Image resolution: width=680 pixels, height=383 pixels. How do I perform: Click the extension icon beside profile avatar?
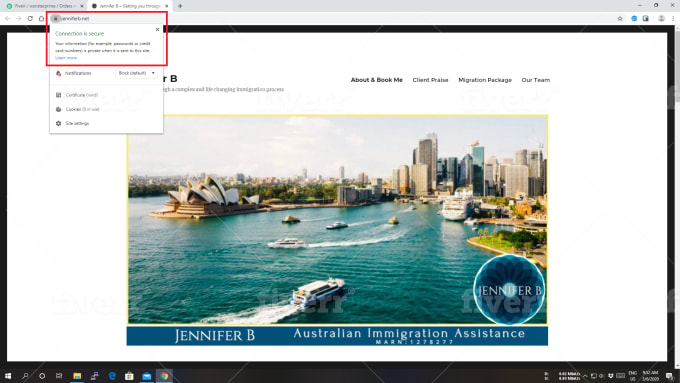(646, 19)
